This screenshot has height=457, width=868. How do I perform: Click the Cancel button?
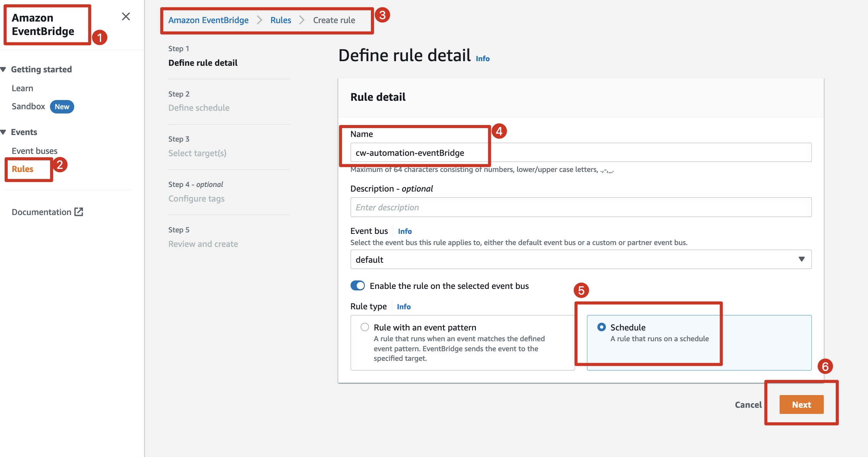tap(748, 404)
